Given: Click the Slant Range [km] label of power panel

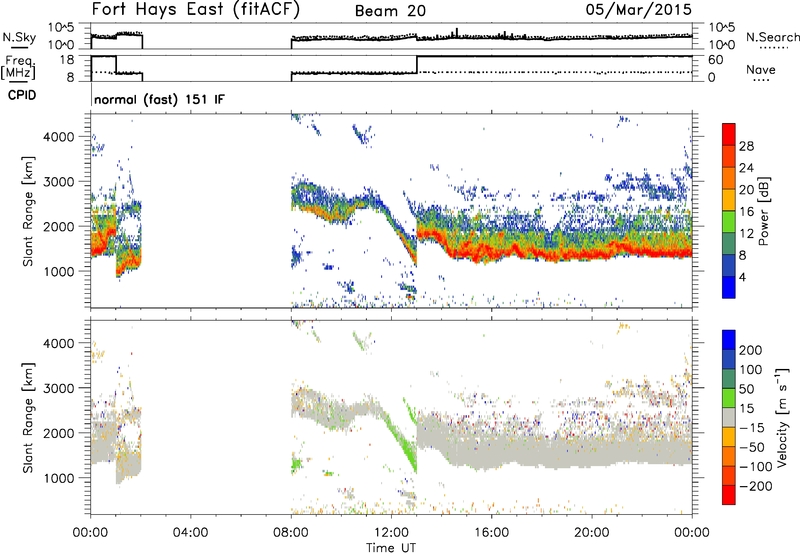Looking at the screenshot, I should [x=28, y=211].
